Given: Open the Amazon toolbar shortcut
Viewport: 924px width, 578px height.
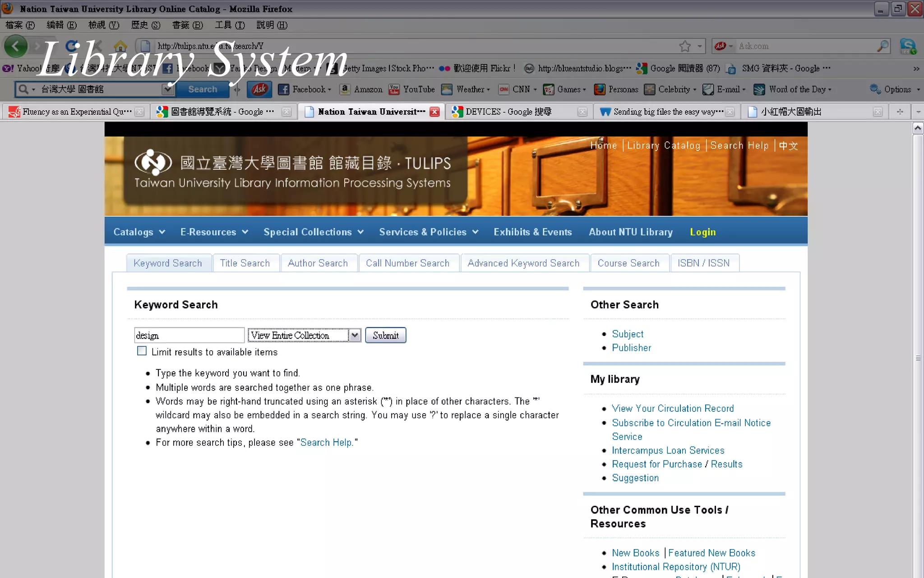Looking at the screenshot, I should tap(361, 89).
